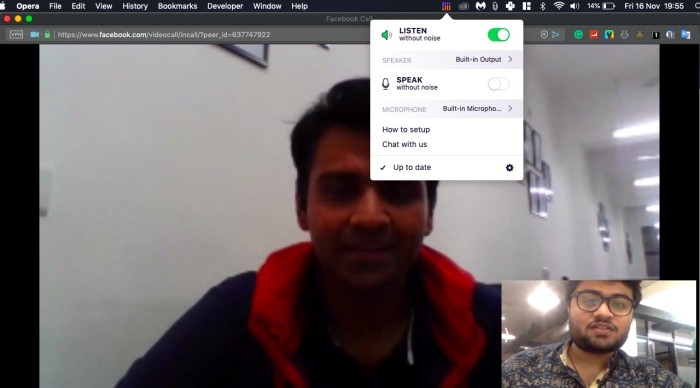700x388 pixels.
Task: Open the Developer menu
Action: point(225,6)
